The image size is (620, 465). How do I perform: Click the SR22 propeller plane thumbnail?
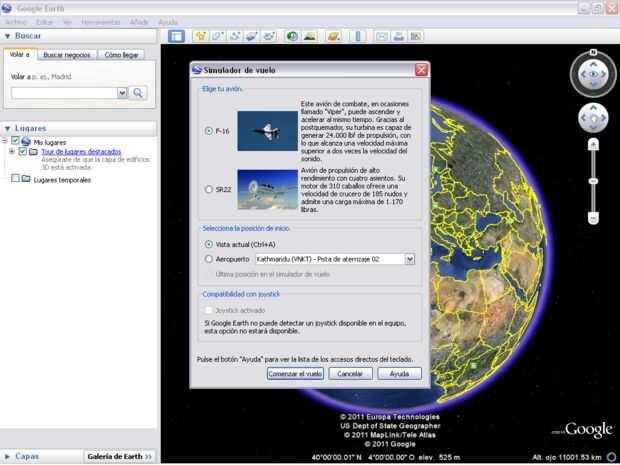[267, 189]
